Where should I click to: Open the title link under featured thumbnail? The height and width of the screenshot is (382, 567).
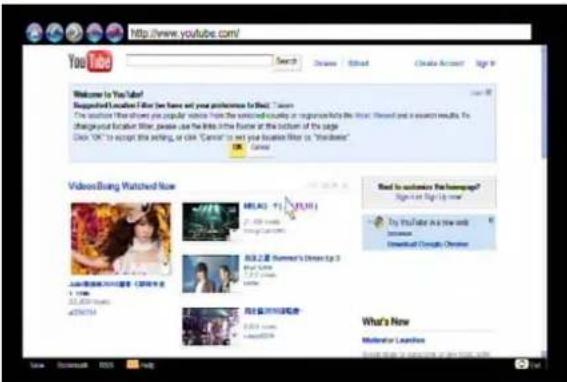[x=116, y=288]
